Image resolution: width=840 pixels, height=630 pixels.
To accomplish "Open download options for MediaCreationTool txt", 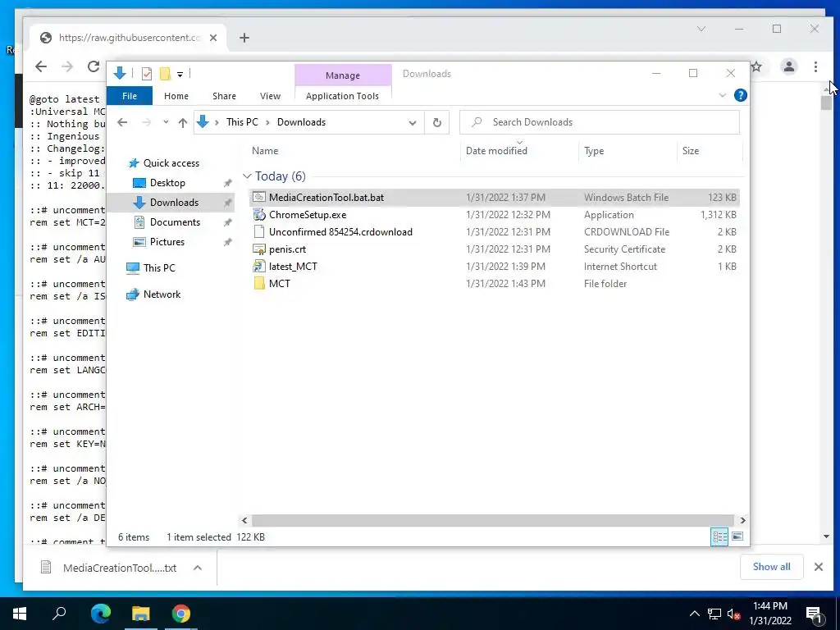I will point(198,568).
